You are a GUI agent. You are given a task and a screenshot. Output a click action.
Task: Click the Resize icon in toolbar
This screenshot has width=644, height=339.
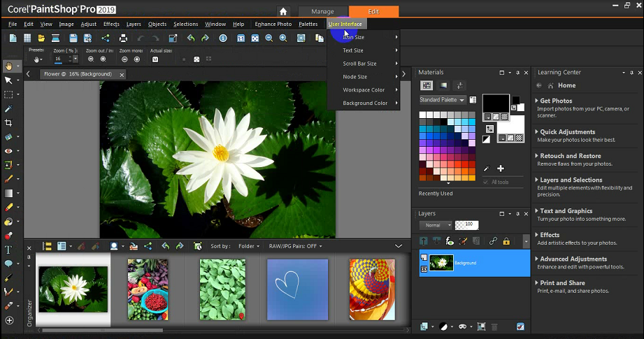173,38
